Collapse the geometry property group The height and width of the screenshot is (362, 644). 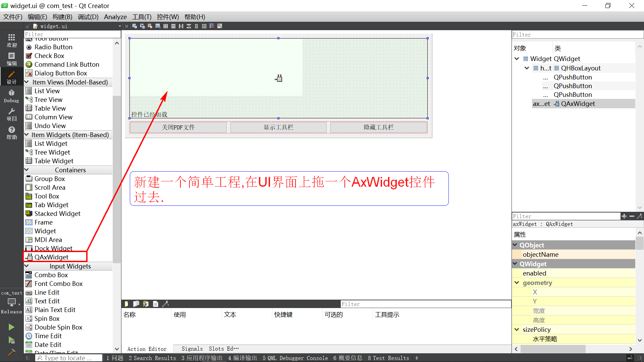(517, 283)
